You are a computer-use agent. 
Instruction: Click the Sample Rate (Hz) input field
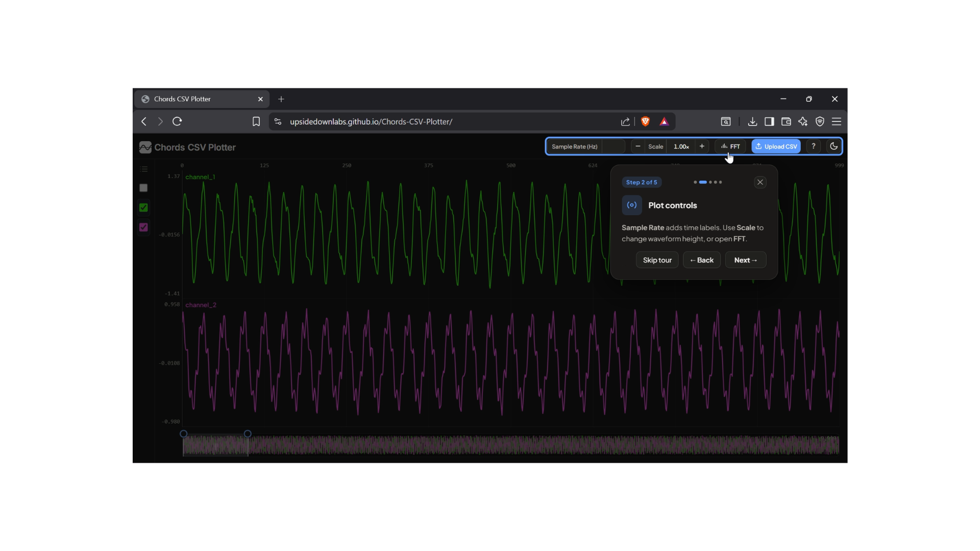click(x=613, y=146)
